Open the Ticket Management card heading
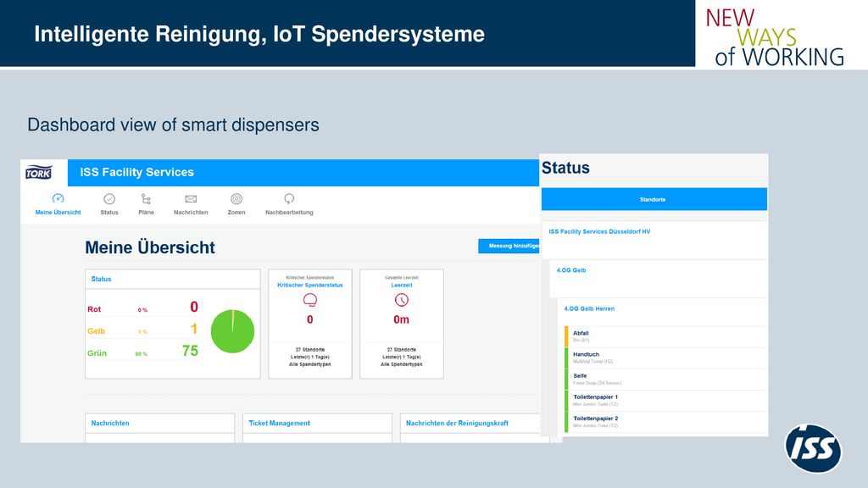Image resolution: width=868 pixels, height=488 pixels. pos(279,424)
